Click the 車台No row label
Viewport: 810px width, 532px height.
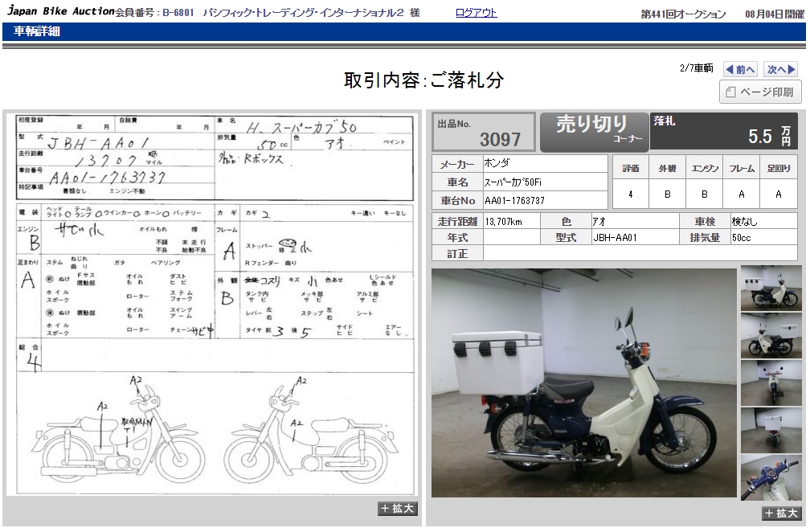(458, 200)
